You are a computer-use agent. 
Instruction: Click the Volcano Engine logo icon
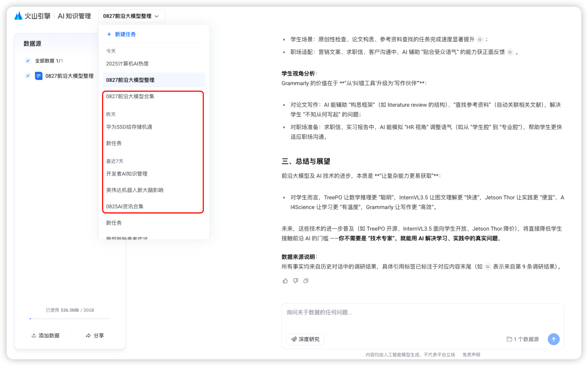tap(18, 16)
